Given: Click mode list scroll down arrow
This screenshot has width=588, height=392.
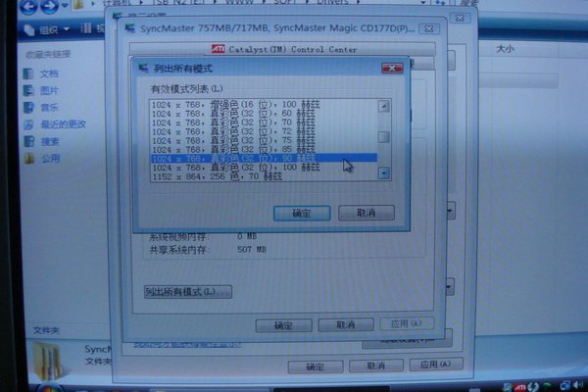Looking at the screenshot, I should [383, 173].
